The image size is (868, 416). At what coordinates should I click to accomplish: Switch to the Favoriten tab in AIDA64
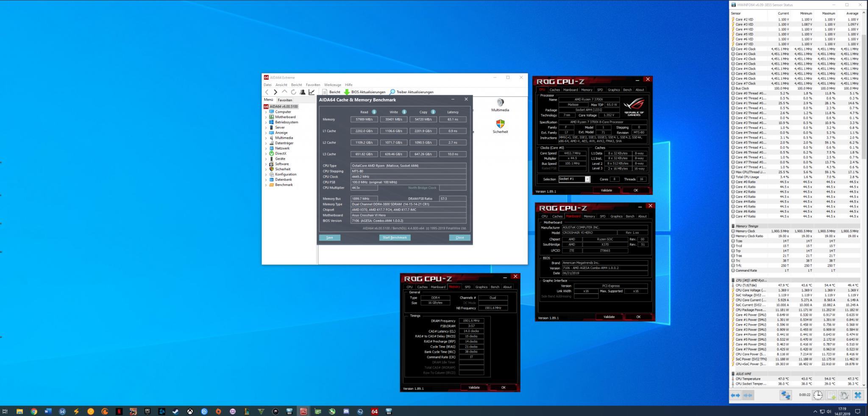(x=285, y=100)
